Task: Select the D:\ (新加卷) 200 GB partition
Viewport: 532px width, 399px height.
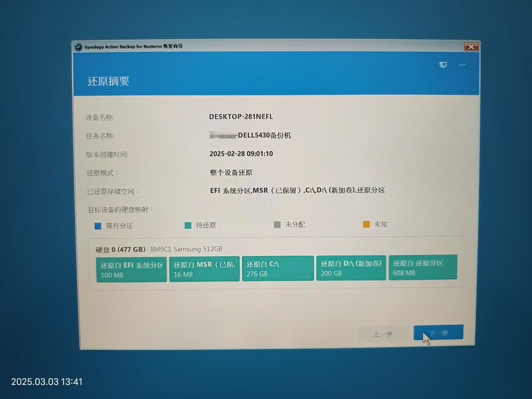Action: click(x=351, y=268)
